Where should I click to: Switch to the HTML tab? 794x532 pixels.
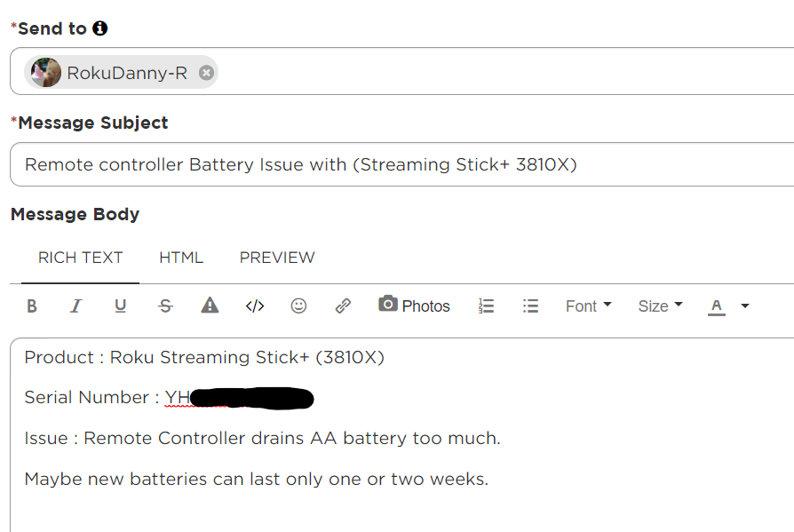(181, 258)
